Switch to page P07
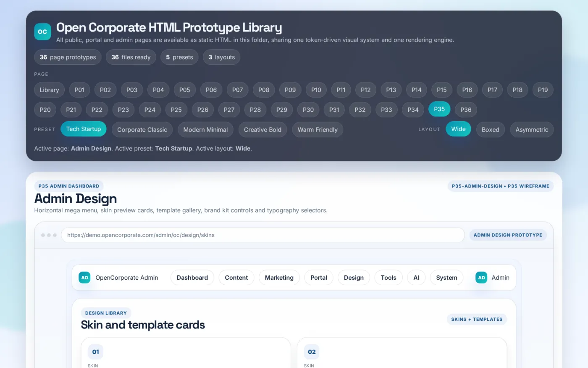Image resolution: width=588 pixels, height=368 pixels. 238,90
